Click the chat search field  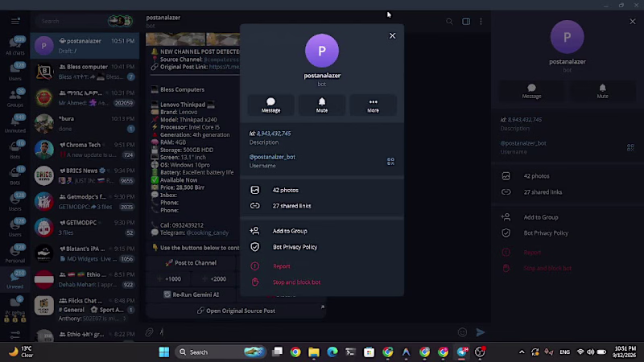pyautogui.click(x=72, y=21)
